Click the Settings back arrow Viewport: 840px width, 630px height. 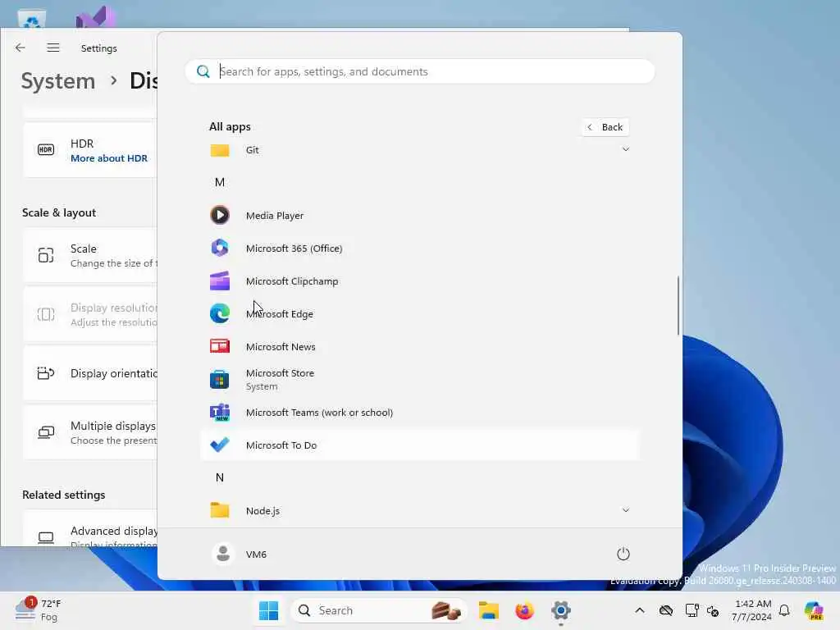coord(21,48)
